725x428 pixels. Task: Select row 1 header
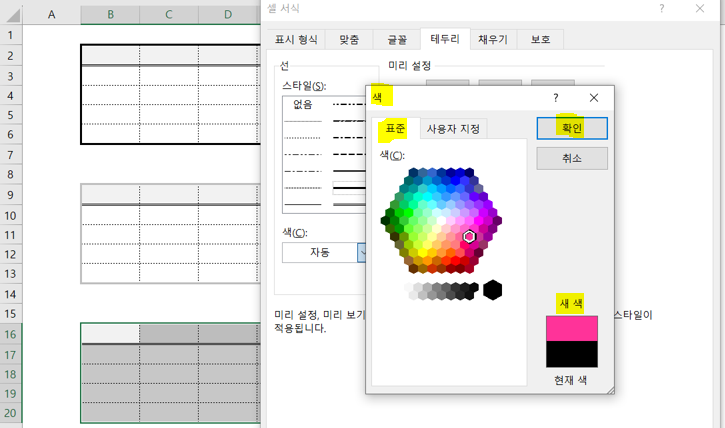(x=11, y=35)
